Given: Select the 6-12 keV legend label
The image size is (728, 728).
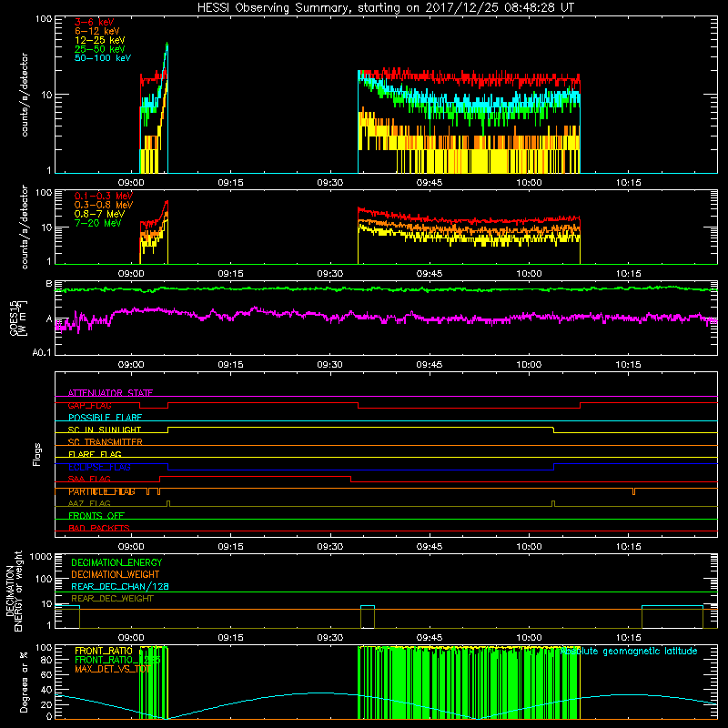Looking at the screenshot, I should (x=97, y=31).
